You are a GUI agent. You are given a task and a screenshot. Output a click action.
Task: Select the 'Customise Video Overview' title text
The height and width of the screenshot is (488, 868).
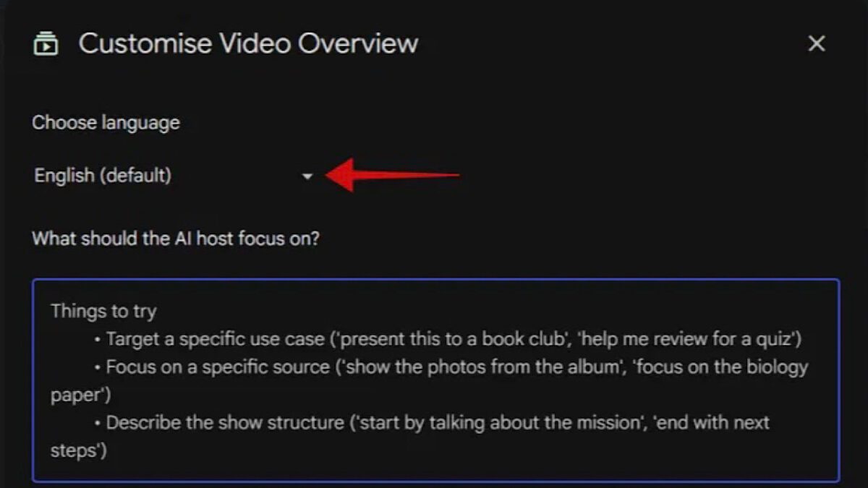tap(248, 43)
